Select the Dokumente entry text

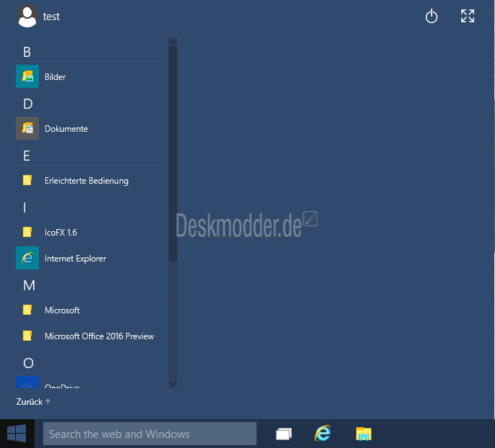[66, 129]
